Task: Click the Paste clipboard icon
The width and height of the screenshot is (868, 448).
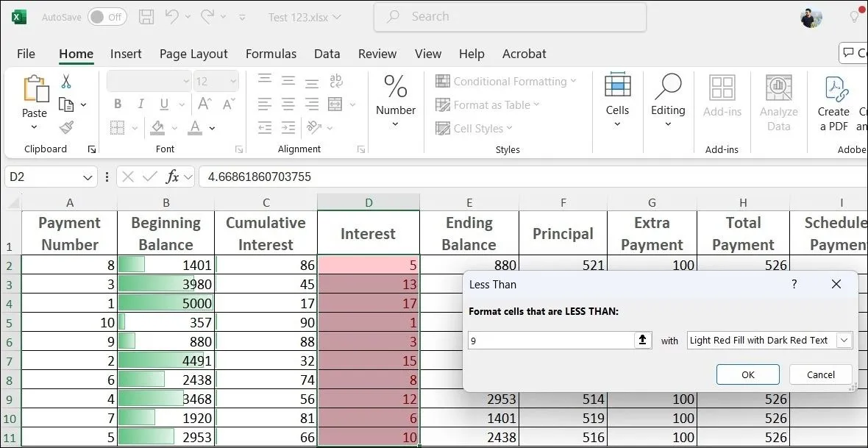Action: (x=35, y=88)
